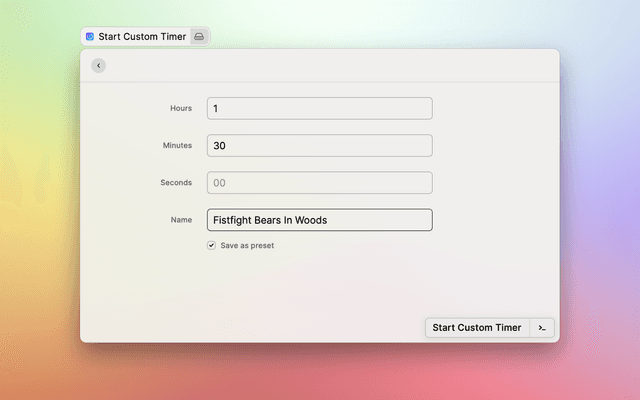Click the Minutes label
This screenshot has width=640, height=400.
tap(177, 145)
